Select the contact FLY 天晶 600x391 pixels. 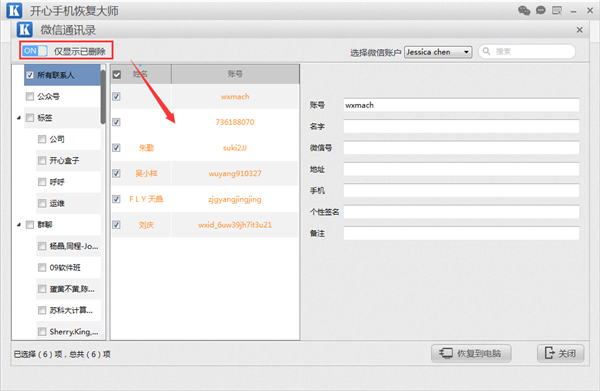coord(146,199)
